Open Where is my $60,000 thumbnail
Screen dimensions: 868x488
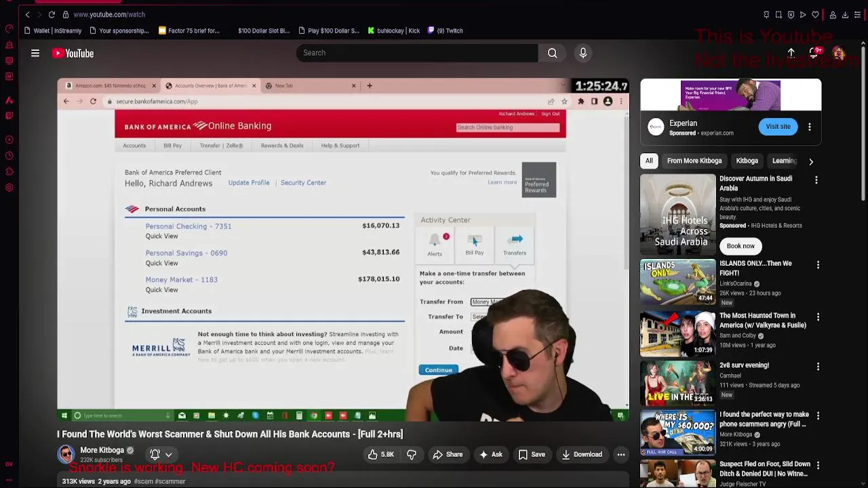(x=677, y=432)
